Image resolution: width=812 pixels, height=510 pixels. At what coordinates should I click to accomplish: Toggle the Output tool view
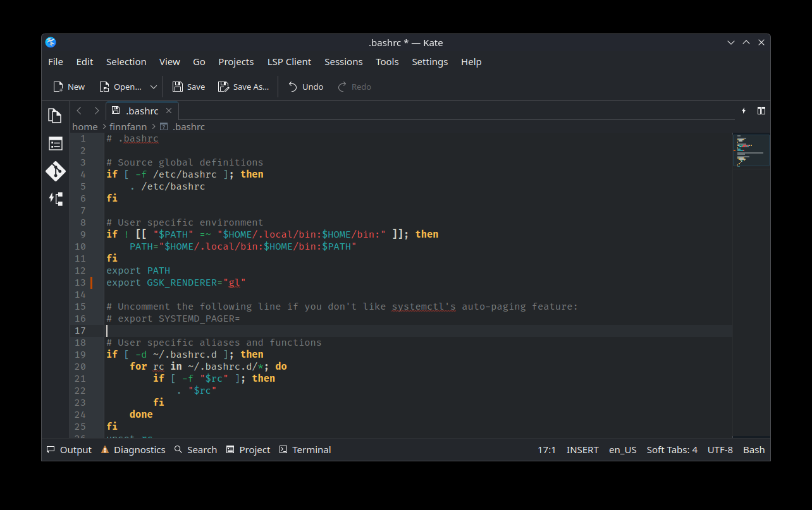tap(69, 449)
